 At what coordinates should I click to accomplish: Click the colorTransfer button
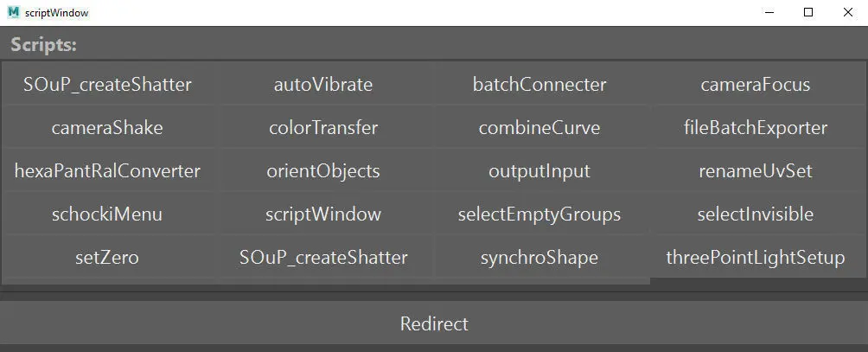(323, 128)
